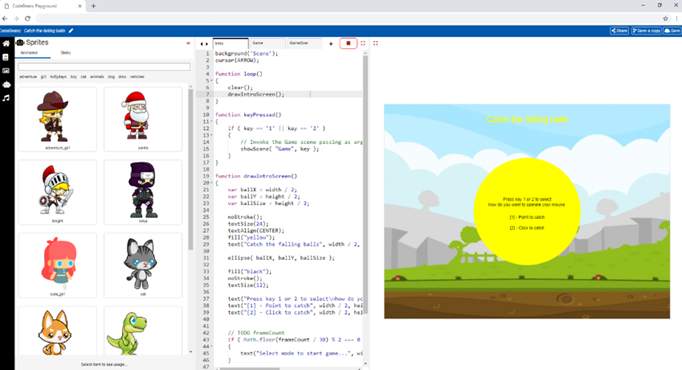Image resolution: width=682 pixels, height=370 pixels.
Task: Open the book tutorials icon in sidebar
Action: click(6, 57)
